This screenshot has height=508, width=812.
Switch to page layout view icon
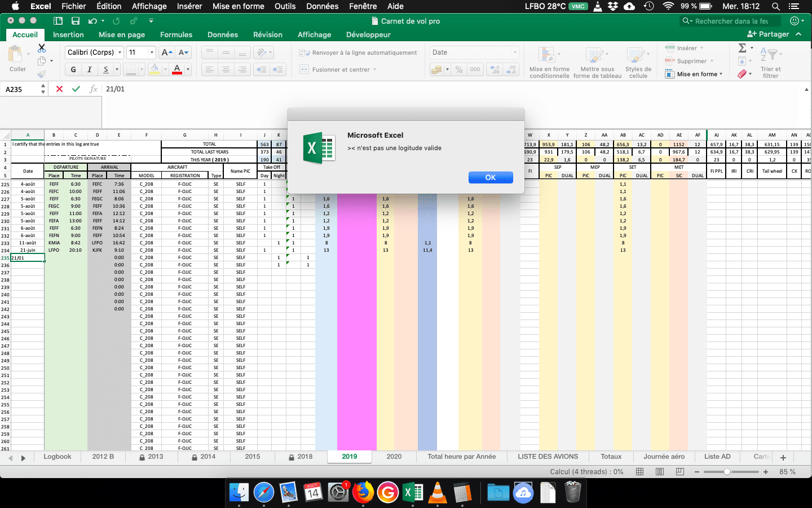tap(659, 472)
